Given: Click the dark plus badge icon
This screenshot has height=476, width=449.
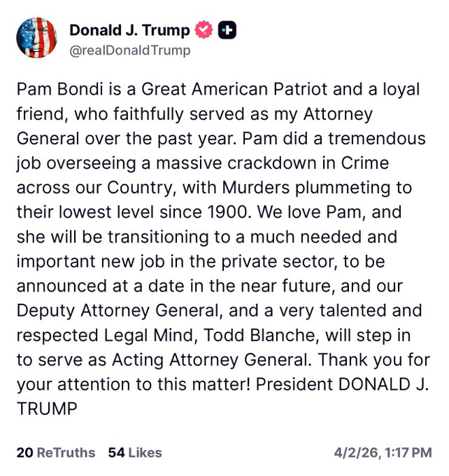Looking at the screenshot, I should point(227,30).
